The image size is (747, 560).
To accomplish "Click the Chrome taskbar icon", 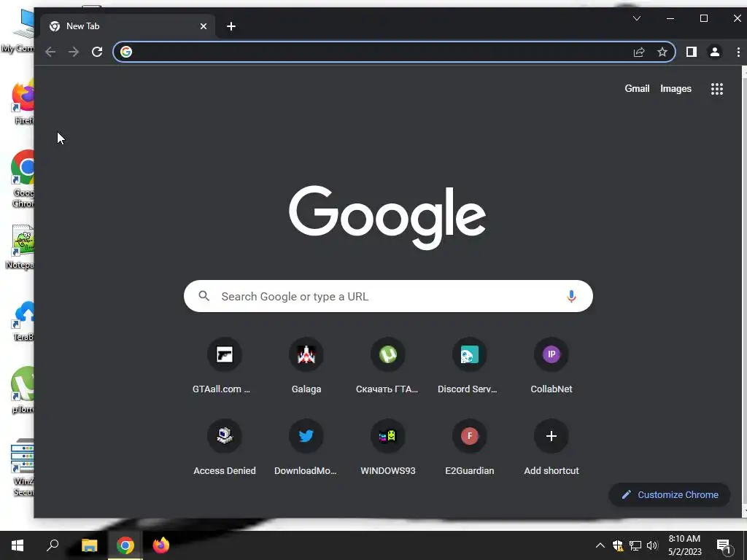I will pos(125,545).
